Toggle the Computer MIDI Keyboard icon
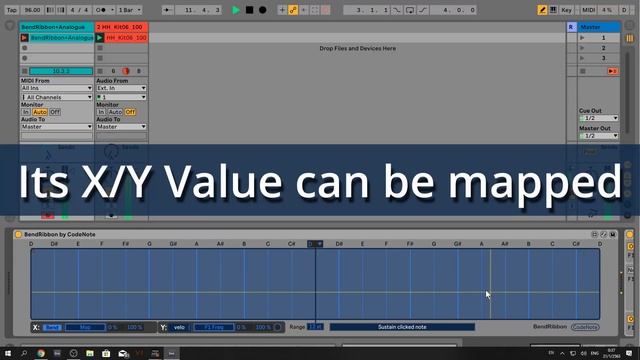Image resolution: width=640 pixels, height=360 pixels. point(553,10)
